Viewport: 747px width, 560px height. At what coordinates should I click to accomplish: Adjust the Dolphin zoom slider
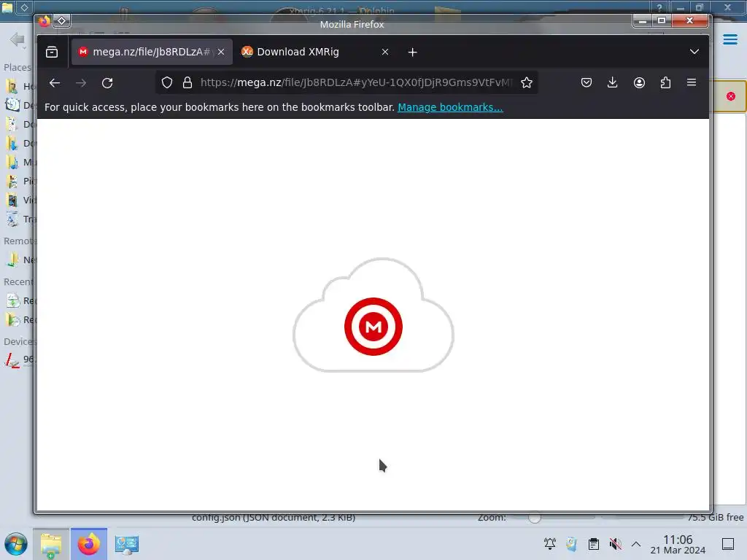(535, 518)
